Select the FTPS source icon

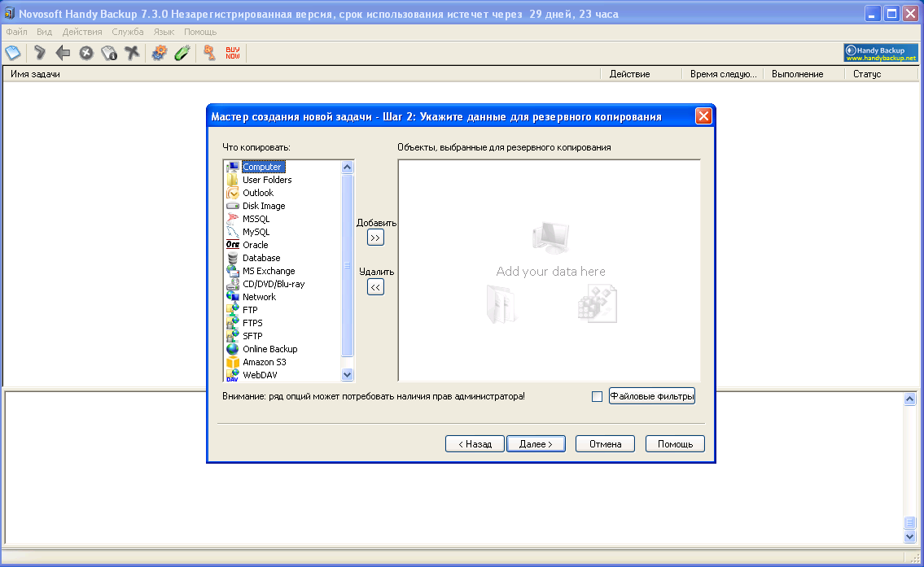pyautogui.click(x=233, y=322)
